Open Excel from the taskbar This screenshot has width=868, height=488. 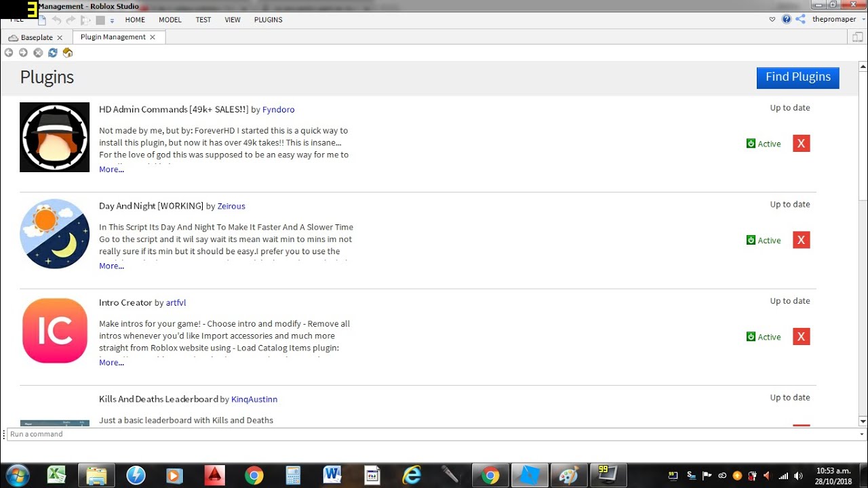click(56, 475)
